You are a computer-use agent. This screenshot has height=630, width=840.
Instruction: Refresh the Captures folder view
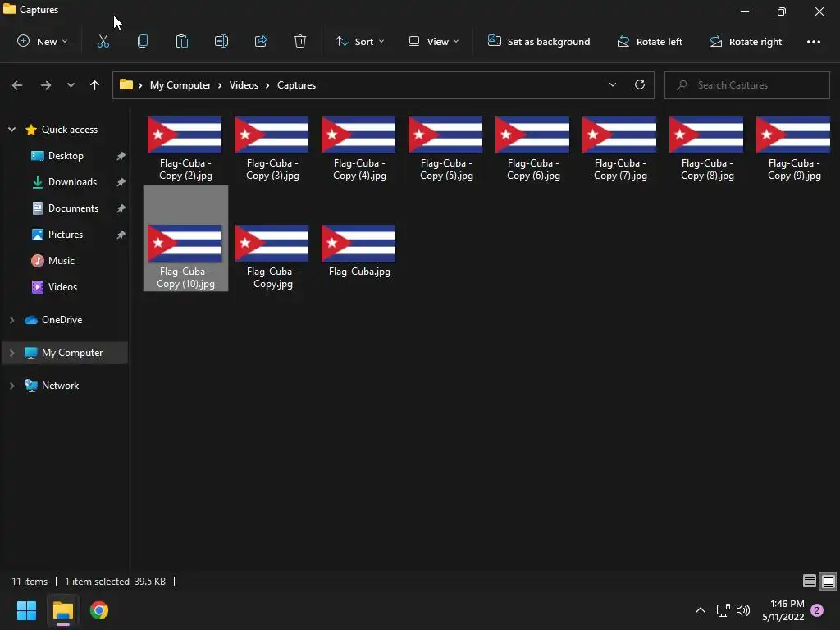point(640,84)
